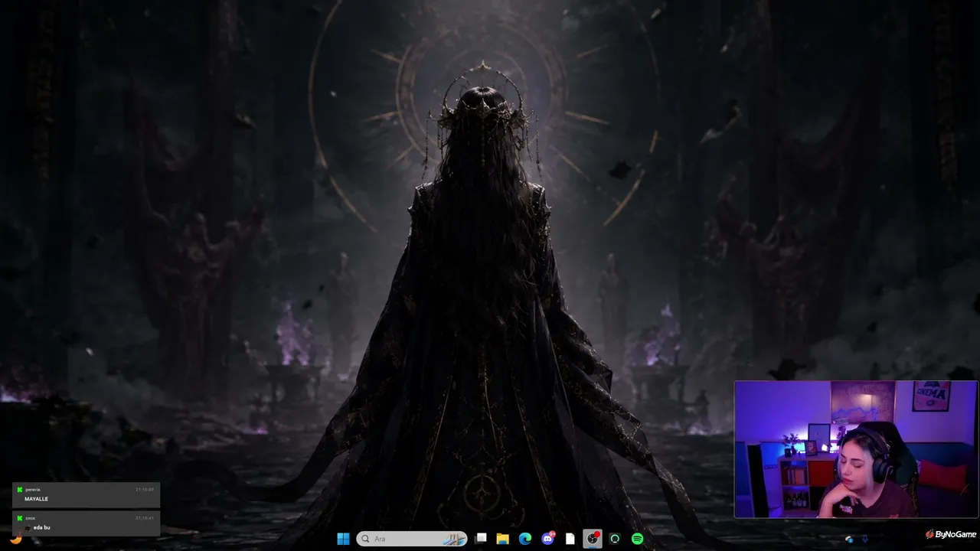Screen dimensions: 980x551
Task: Open the Windows Start menu
Action: 343,539
